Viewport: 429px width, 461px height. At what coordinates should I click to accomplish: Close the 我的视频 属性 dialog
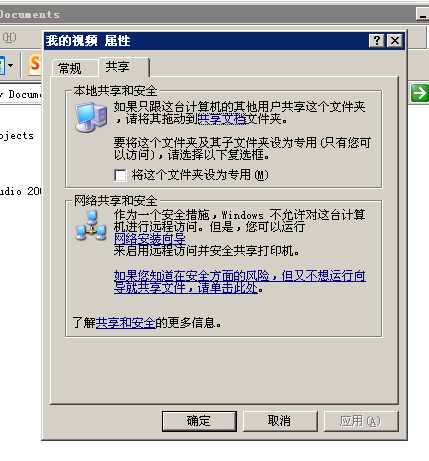pos(395,41)
